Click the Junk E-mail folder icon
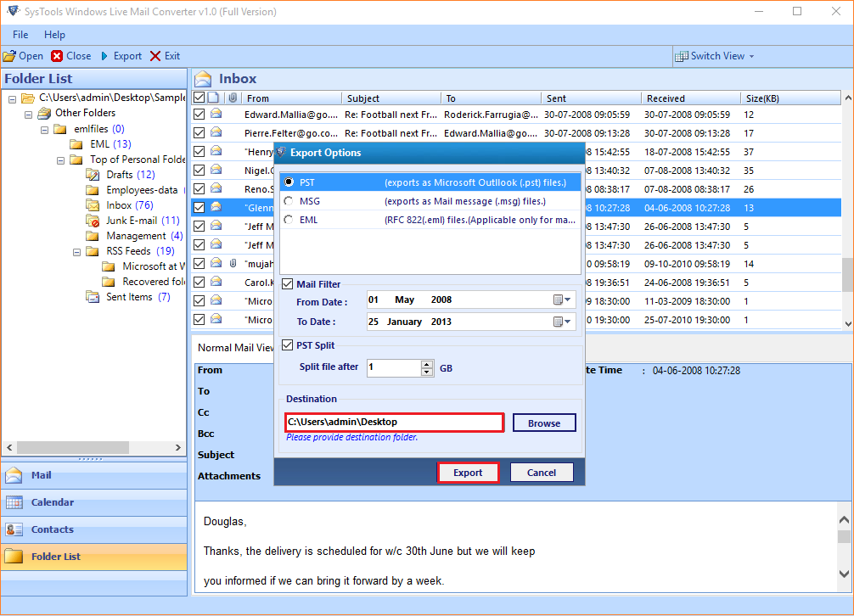Viewport: 854px width, 616px height. (93, 221)
